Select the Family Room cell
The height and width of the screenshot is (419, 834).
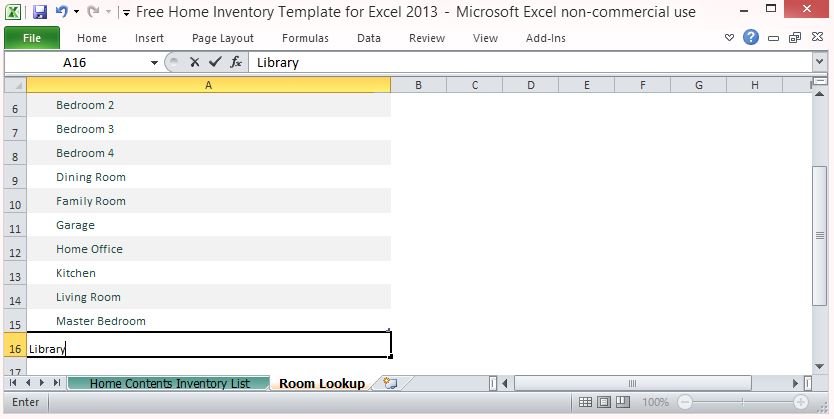tap(208, 200)
